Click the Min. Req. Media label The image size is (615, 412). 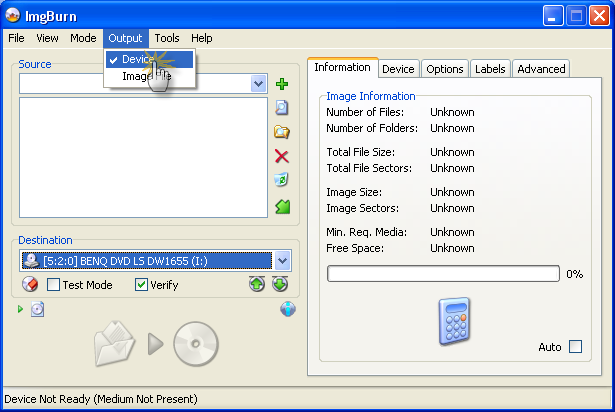(366, 232)
